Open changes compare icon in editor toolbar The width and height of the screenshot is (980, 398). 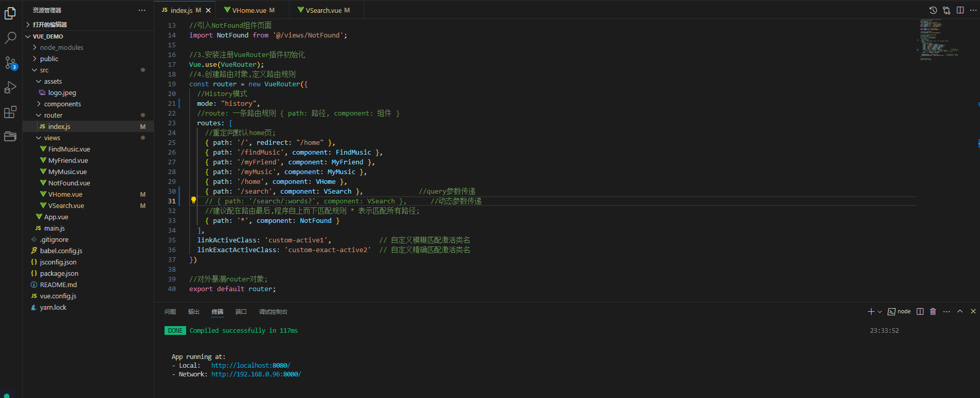947,10
